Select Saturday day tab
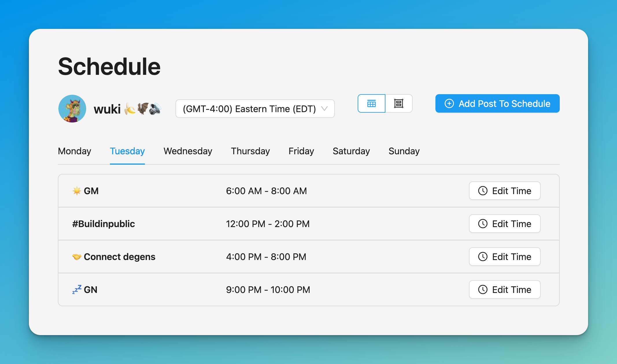This screenshot has height=364, width=617. point(350,151)
